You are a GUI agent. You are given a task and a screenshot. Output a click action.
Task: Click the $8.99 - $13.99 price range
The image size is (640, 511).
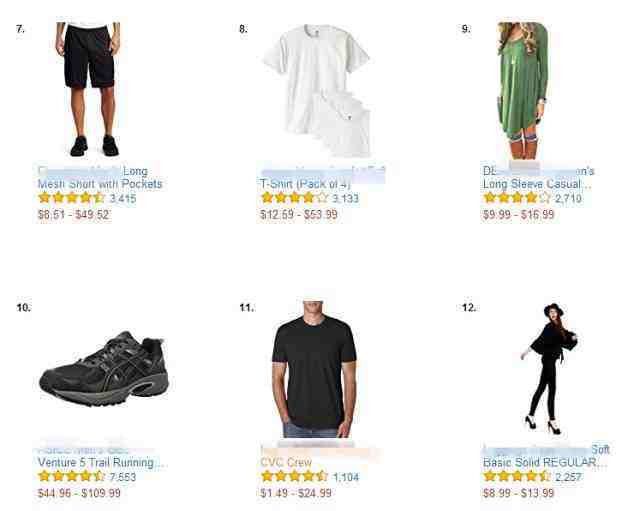tap(518, 493)
